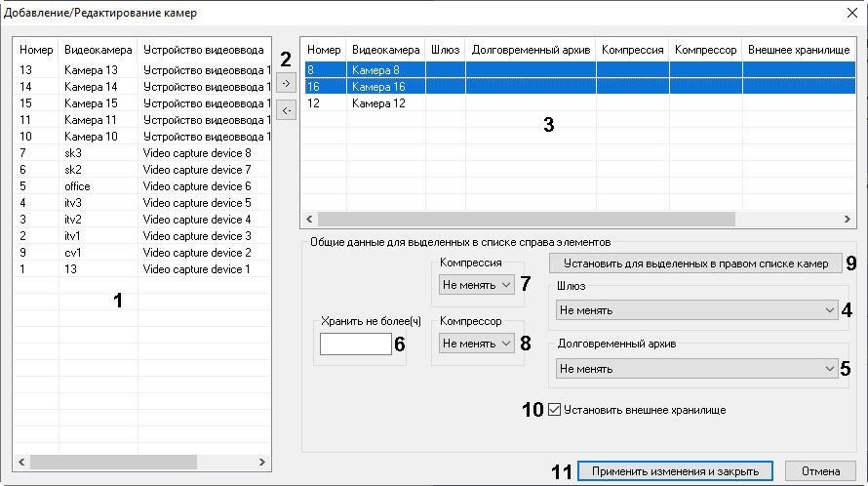Image resolution: width=868 pixels, height=486 pixels.
Task: Click 'Применить изменения и закрыть' button
Action: [675, 471]
